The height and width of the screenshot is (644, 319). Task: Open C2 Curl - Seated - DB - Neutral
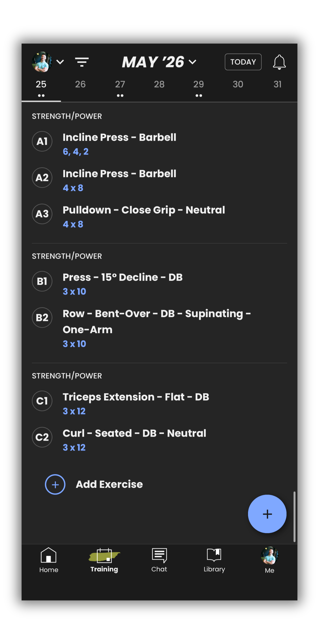134,433
